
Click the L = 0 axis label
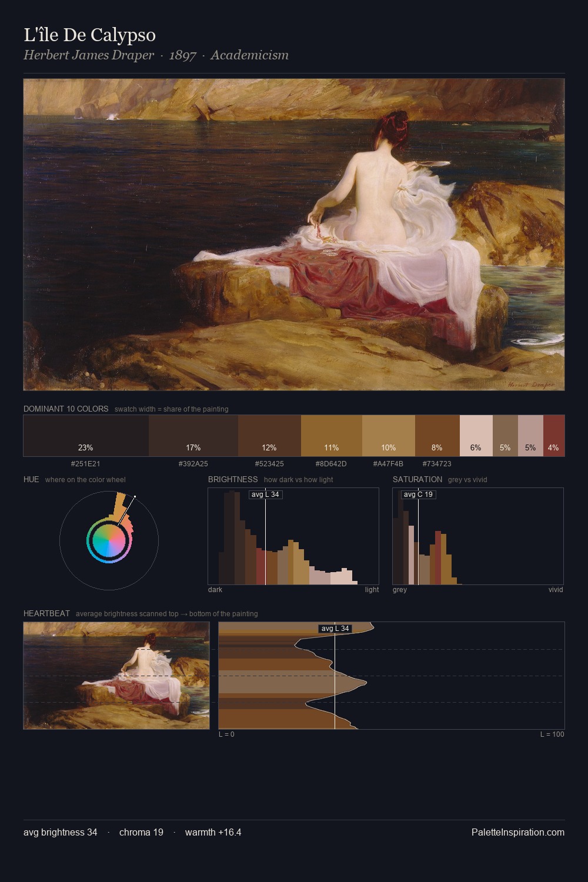(226, 734)
